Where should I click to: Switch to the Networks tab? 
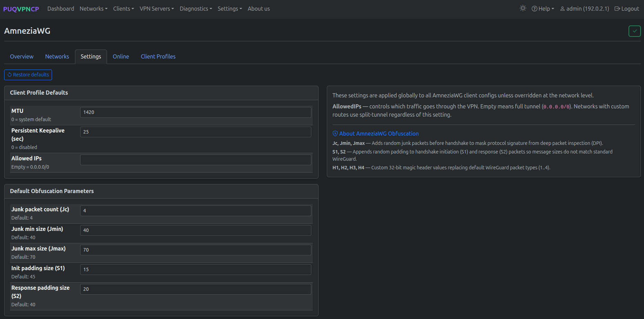click(x=57, y=56)
